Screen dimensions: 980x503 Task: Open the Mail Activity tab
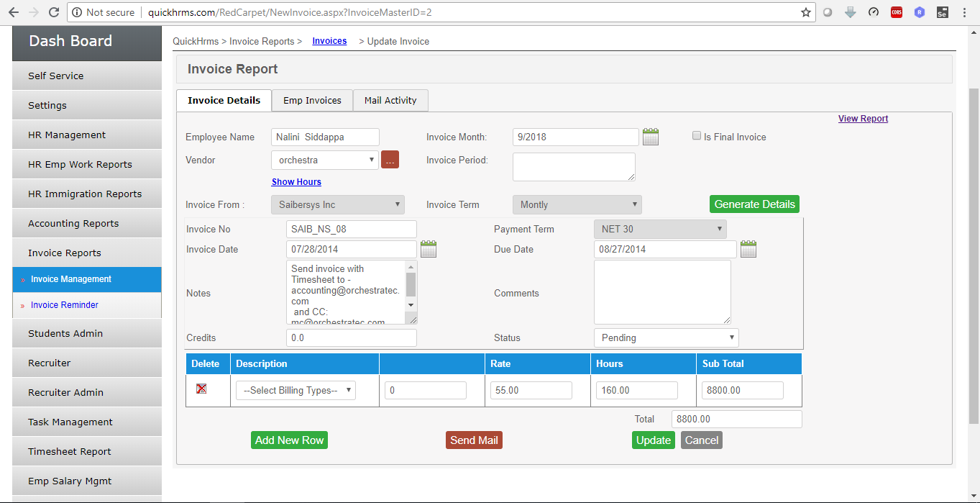(390, 100)
